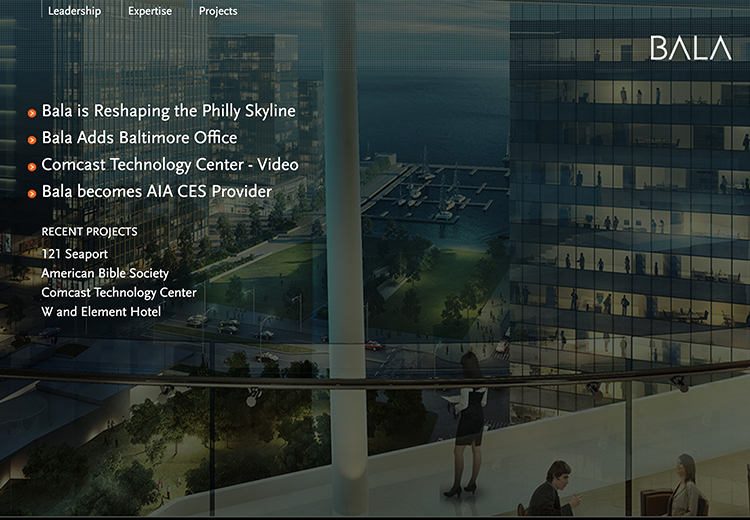Open 'Comcast Technology Center - Video' link
The height and width of the screenshot is (520, 750).
169,165
